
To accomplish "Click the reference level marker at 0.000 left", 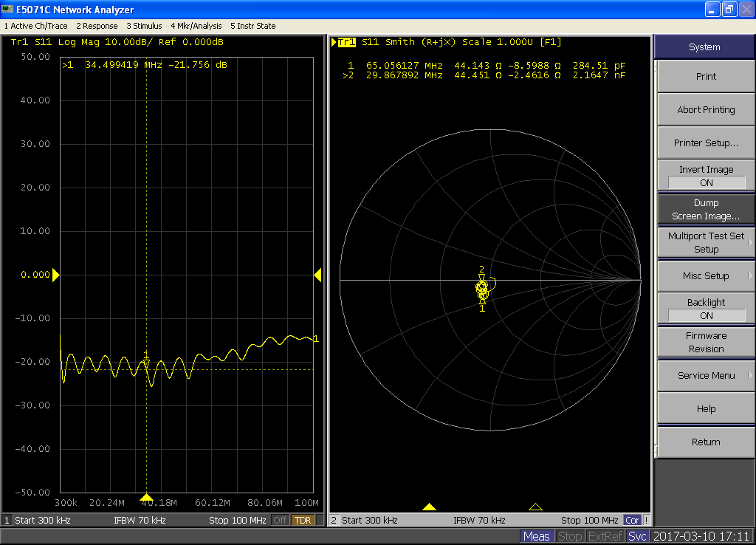I will click(55, 275).
